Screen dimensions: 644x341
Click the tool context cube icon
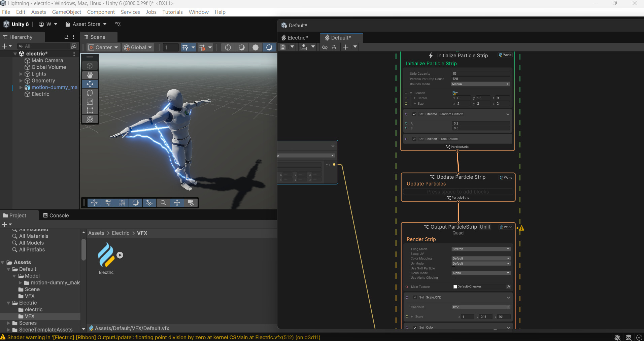click(90, 66)
